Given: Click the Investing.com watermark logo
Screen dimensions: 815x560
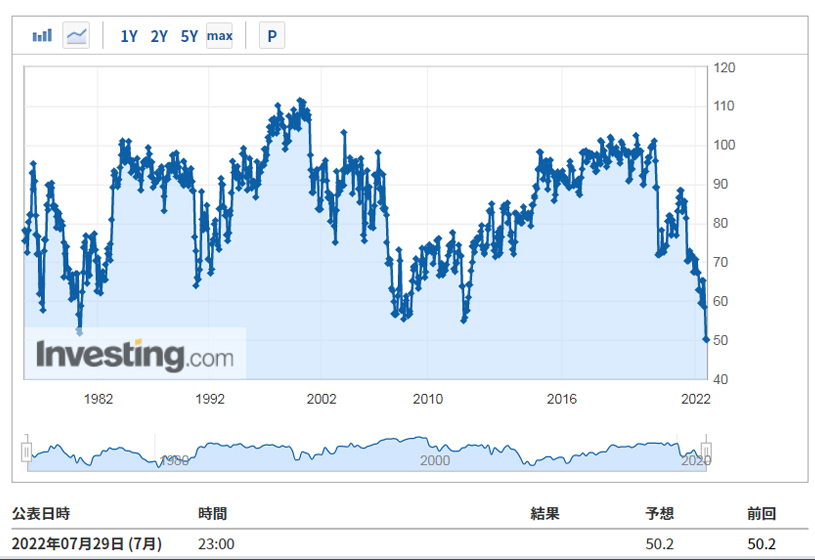Looking at the screenshot, I should pos(134,355).
